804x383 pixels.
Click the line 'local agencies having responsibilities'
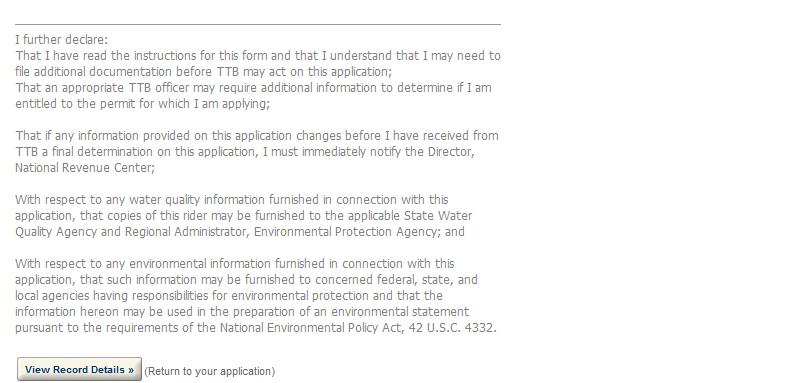pyautogui.click(x=229, y=296)
